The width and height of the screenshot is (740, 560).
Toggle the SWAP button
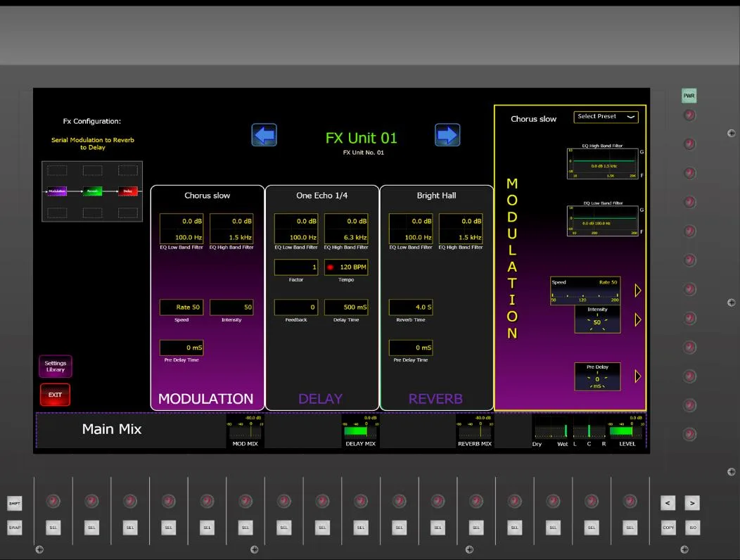[15, 528]
